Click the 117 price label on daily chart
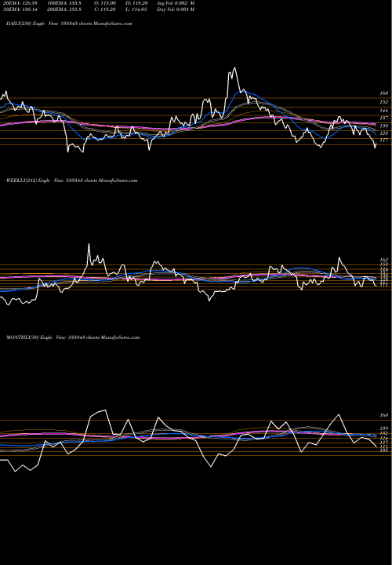Image resolution: width=392 pixels, height=565 pixels. 383,140
